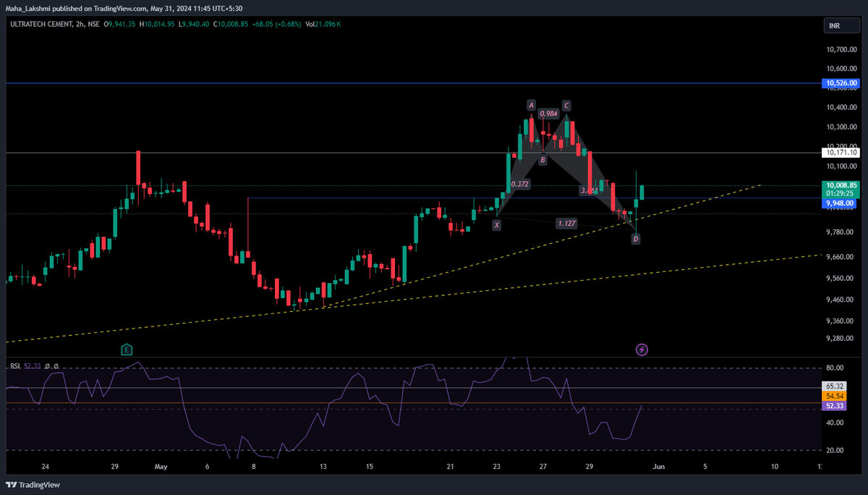Click the RSI value 52.33 in legend

[x=32, y=366]
